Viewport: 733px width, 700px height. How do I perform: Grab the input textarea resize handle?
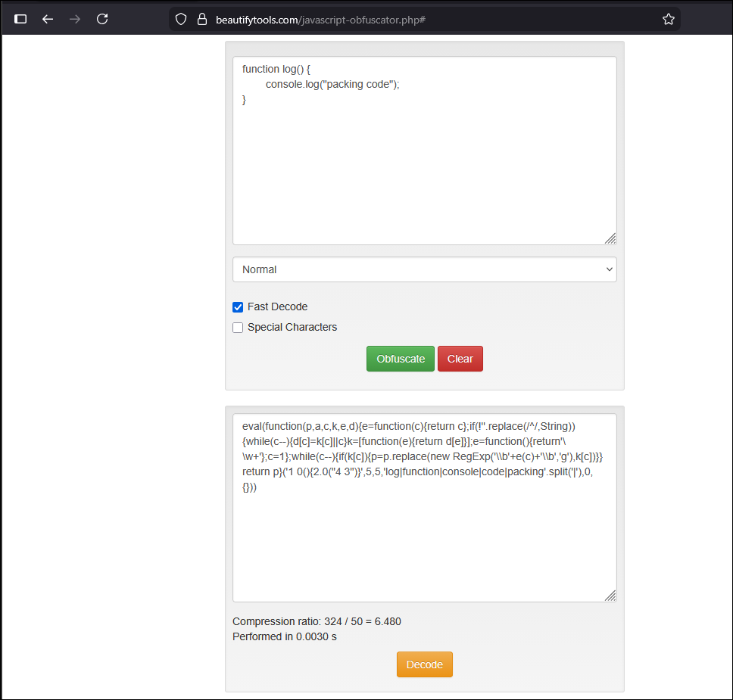610,239
